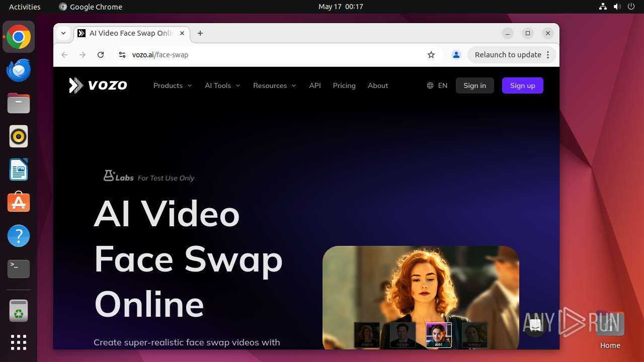Open the network status icon
The width and height of the screenshot is (644, 362).
tap(603, 7)
